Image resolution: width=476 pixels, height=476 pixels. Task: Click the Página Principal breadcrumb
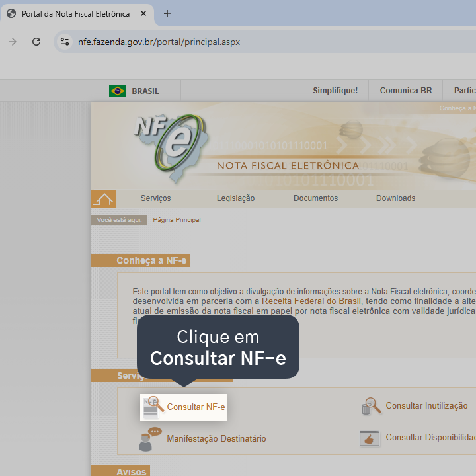click(x=177, y=219)
